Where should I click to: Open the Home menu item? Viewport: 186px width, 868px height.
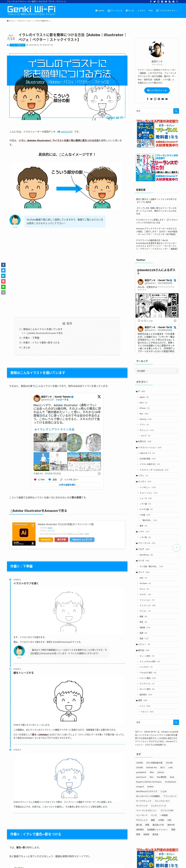[x=100, y=10]
